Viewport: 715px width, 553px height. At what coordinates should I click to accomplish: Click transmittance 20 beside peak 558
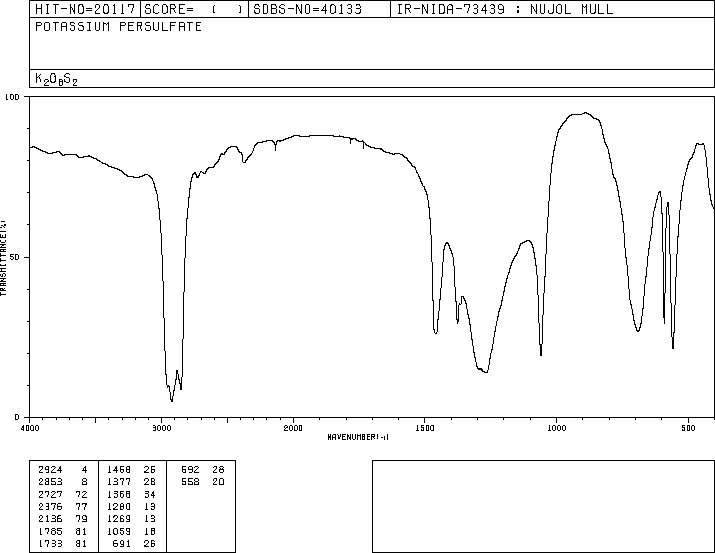point(218,481)
